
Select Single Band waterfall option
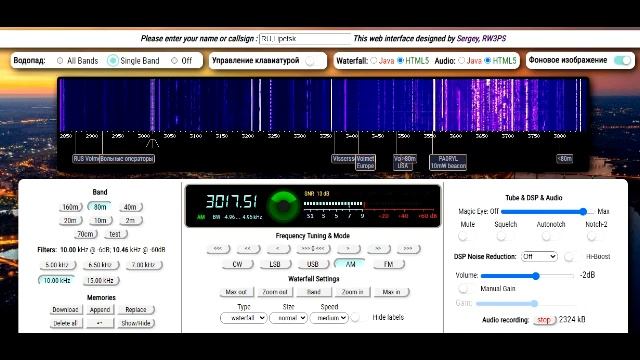pyautogui.click(x=113, y=60)
